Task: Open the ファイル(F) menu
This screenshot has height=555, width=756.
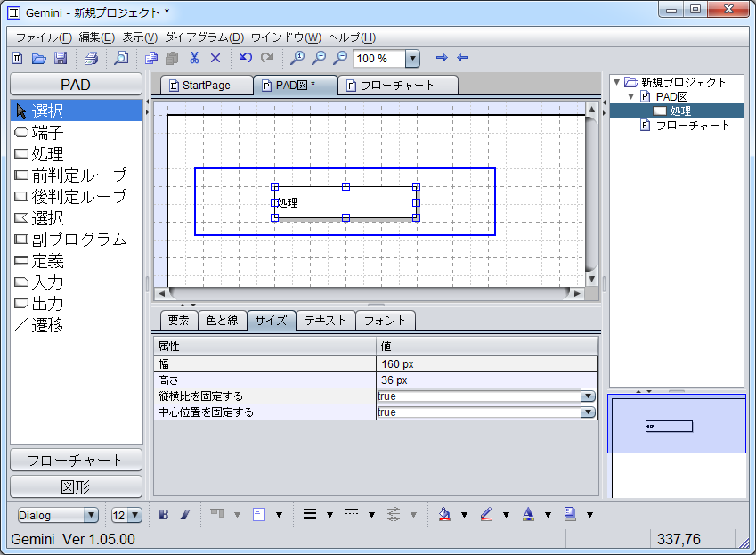Action: click(44, 37)
